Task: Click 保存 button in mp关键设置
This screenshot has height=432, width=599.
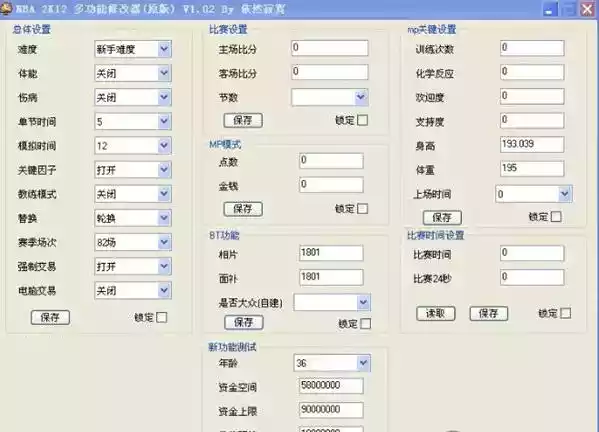Action: tap(442, 218)
